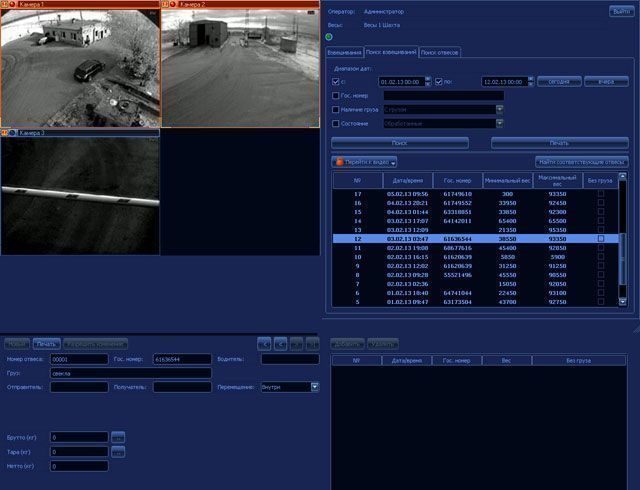Click the pause icon on Камера 1 header
The image size is (640, 490).
point(4,4)
